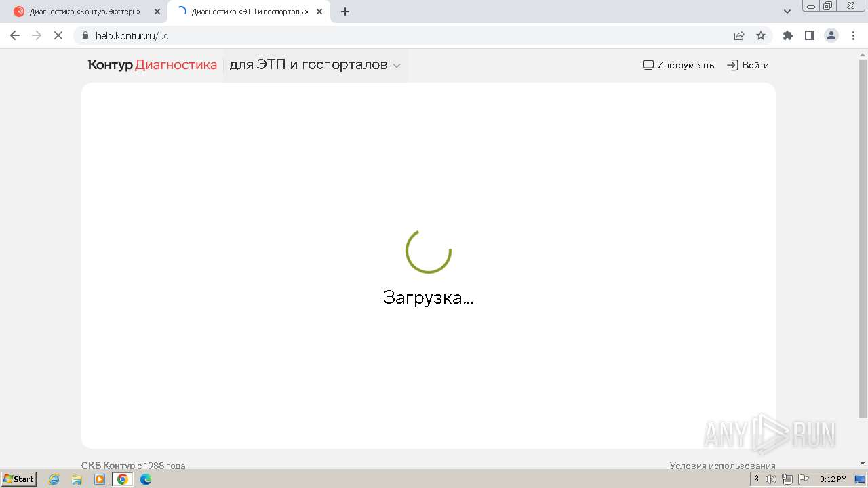Open Инструменты menu
Viewport: 868px width, 488px height.
pyautogui.click(x=679, y=65)
